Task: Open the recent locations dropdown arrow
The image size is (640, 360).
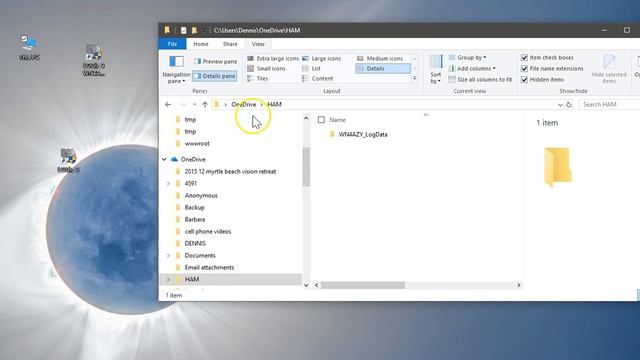Action: click(x=195, y=104)
